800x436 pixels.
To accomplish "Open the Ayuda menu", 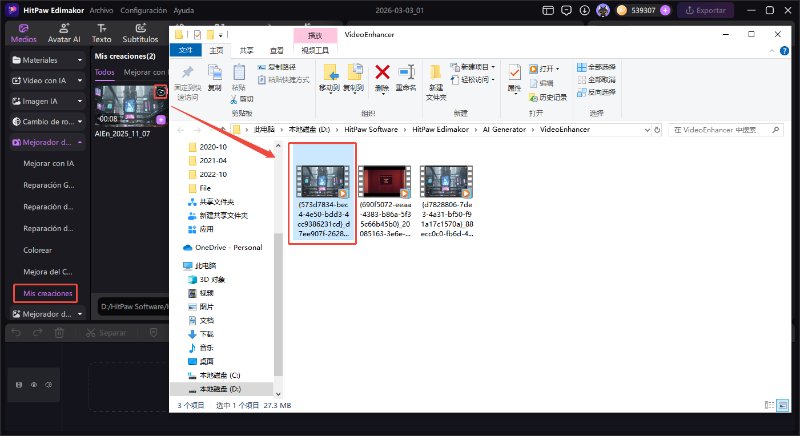I will [x=184, y=10].
